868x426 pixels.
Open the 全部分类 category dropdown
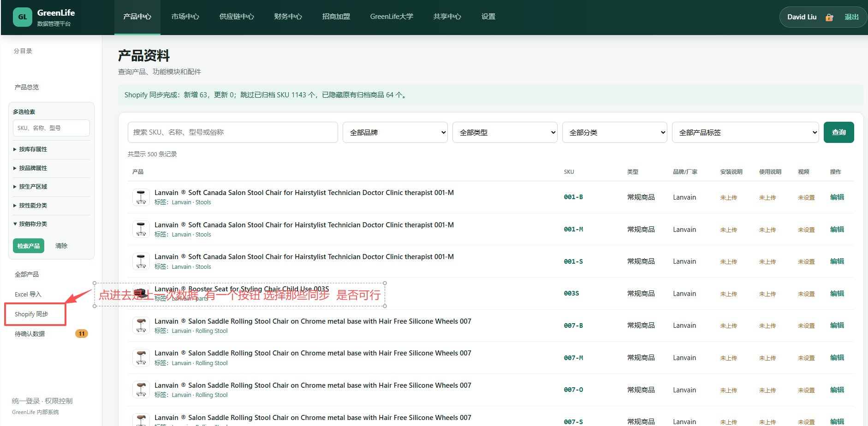click(x=615, y=132)
